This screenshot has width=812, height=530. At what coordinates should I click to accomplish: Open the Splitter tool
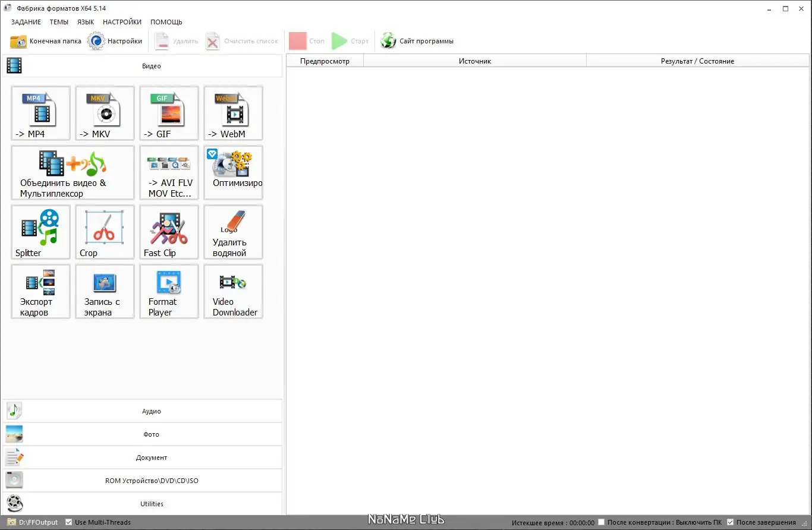coord(40,232)
